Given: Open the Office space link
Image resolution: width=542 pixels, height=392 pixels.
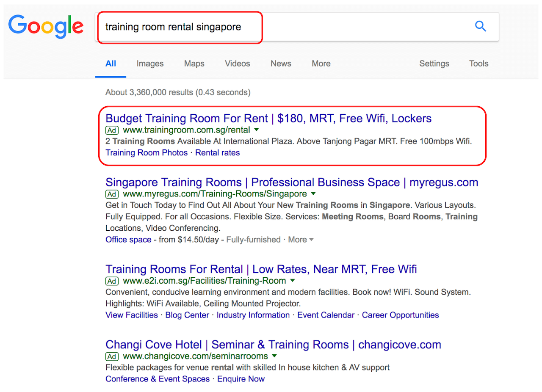Looking at the screenshot, I should (x=128, y=240).
